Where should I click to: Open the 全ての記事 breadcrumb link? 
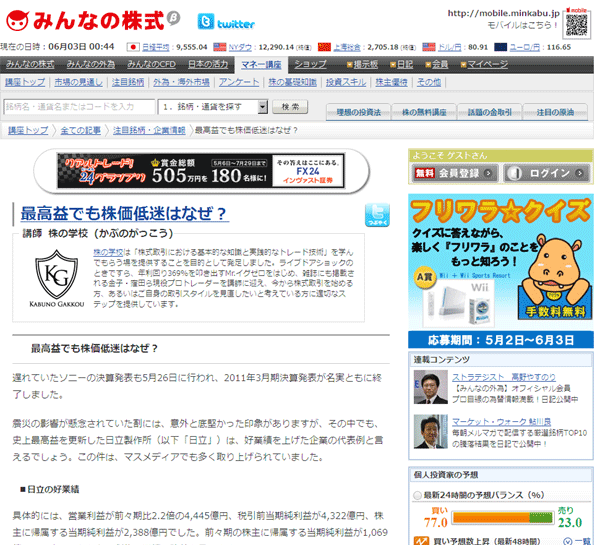click(81, 130)
